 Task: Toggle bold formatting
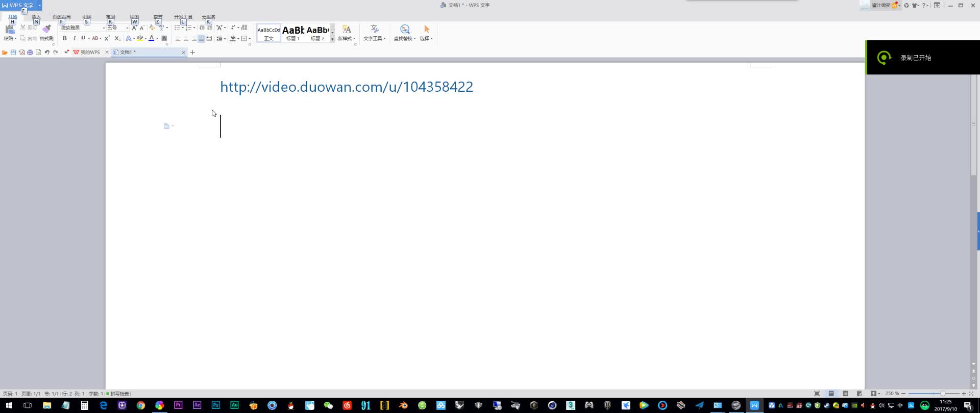click(65, 38)
